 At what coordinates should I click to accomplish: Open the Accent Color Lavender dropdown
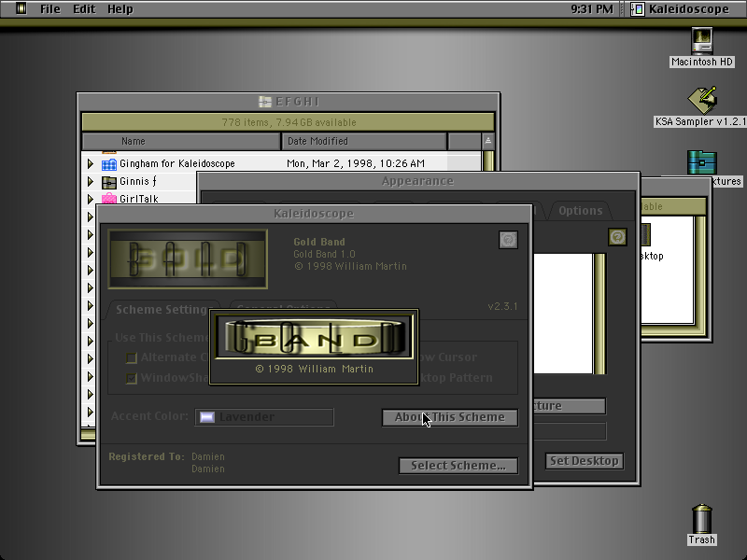[x=264, y=417]
